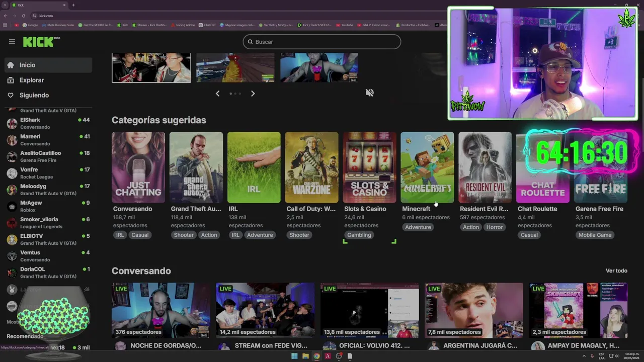644x362 pixels.
Task: Open Smoker_viloria avatar in sidebar
Action: coord(12,223)
